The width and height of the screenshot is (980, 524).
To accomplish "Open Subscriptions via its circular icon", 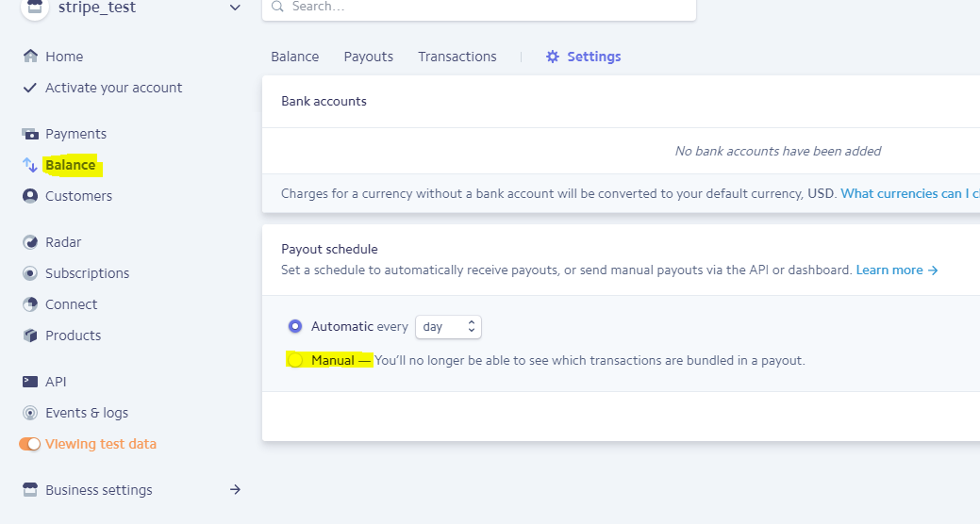I will [30, 273].
